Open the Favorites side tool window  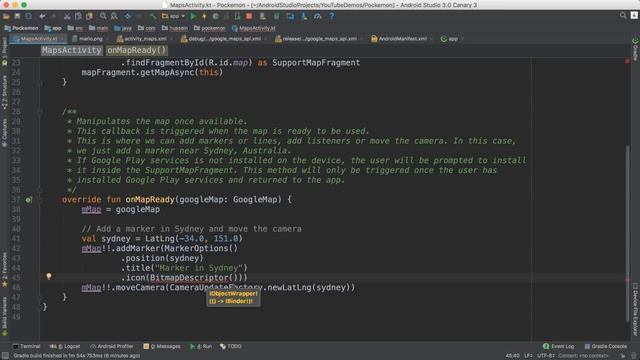click(x=4, y=269)
